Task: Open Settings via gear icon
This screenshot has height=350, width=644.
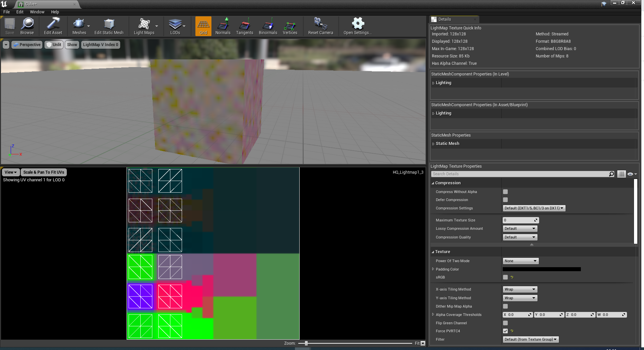Action: pyautogui.click(x=358, y=26)
